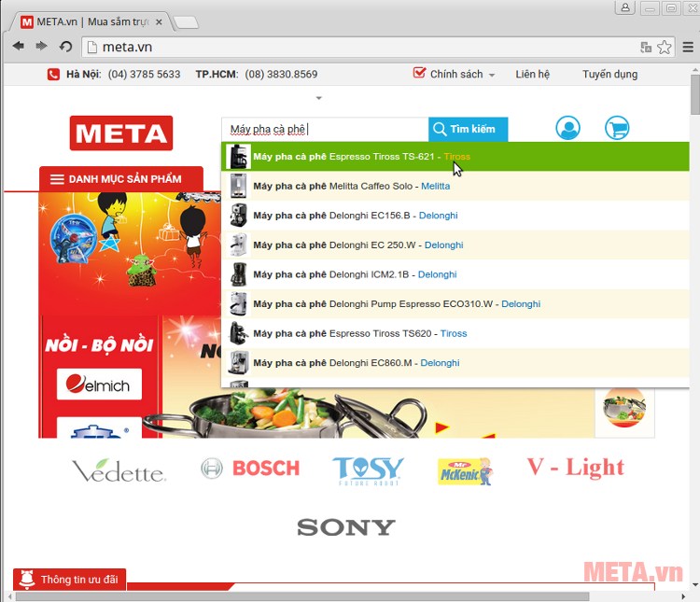Reload the meta.vn page
Viewport: 700px width, 602px height.
point(66,47)
